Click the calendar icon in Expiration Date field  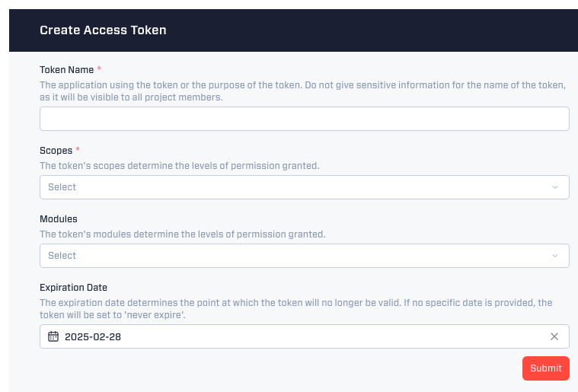tap(53, 336)
